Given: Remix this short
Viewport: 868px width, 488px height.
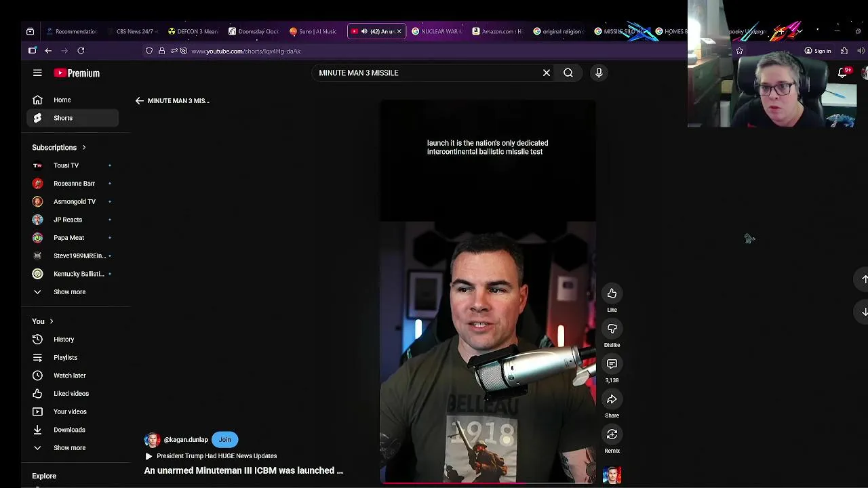Looking at the screenshot, I should pyautogui.click(x=612, y=434).
